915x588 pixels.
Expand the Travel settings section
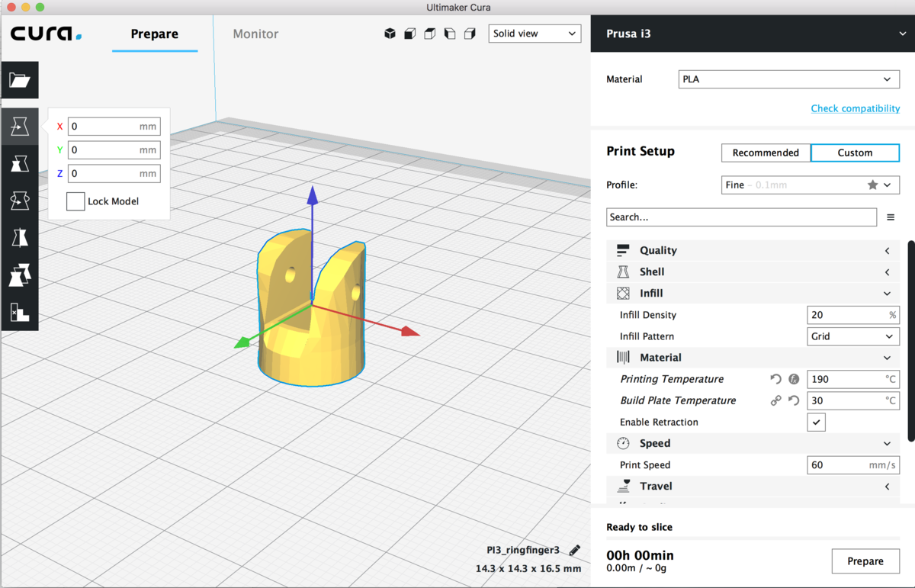(x=753, y=486)
